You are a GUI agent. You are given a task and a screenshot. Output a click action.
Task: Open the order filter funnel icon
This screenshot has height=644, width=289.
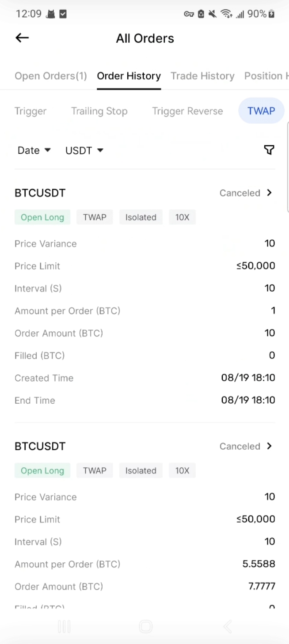tap(269, 150)
